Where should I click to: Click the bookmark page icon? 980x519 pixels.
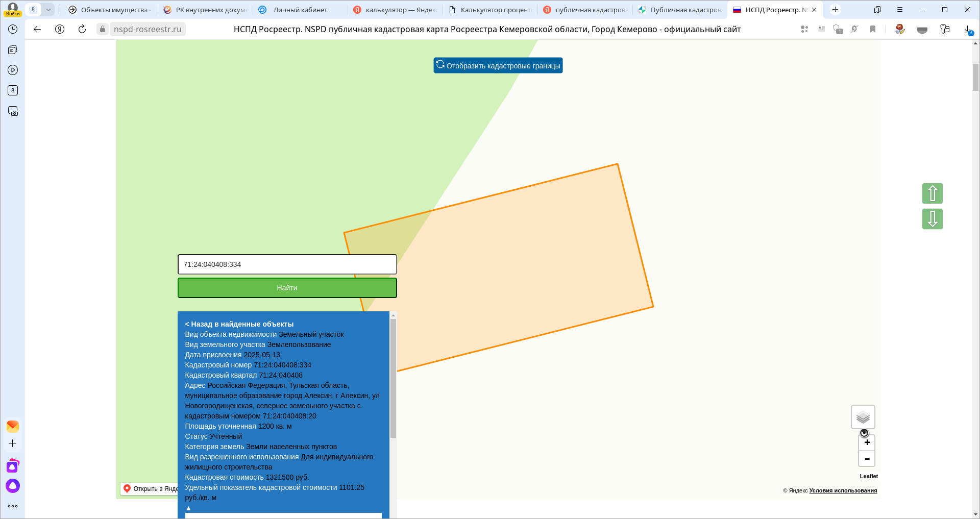tap(873, 30)
